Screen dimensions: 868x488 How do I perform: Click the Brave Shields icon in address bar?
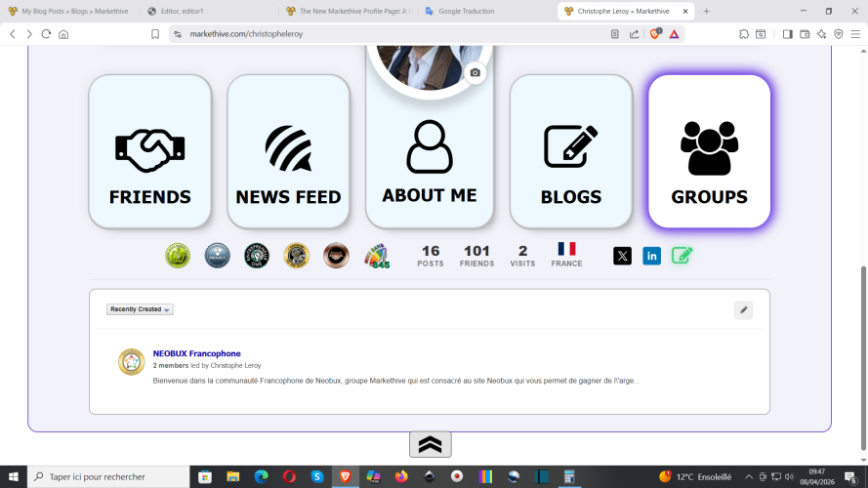[655, 33]
